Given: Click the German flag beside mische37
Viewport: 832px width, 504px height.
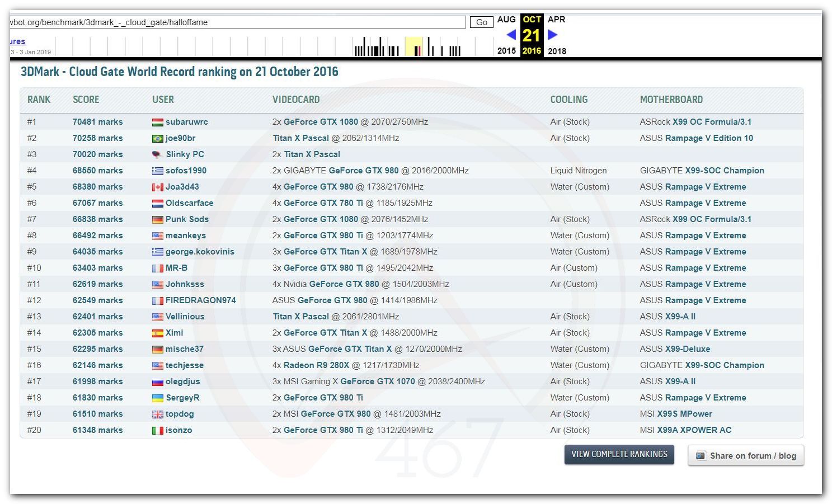Looking at the screenshot, I should 158,349.
